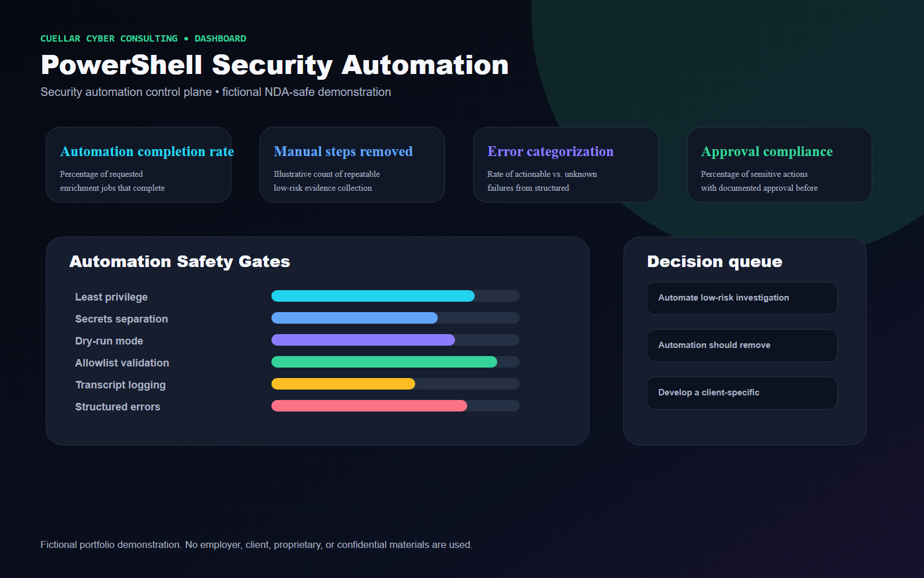Open the Error categorization card
The image size is (924, 578).
point(566,165)
